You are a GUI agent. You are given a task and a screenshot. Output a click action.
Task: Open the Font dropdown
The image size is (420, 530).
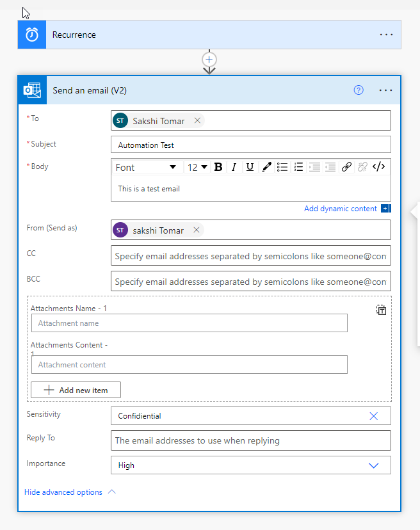click(147, 167)
